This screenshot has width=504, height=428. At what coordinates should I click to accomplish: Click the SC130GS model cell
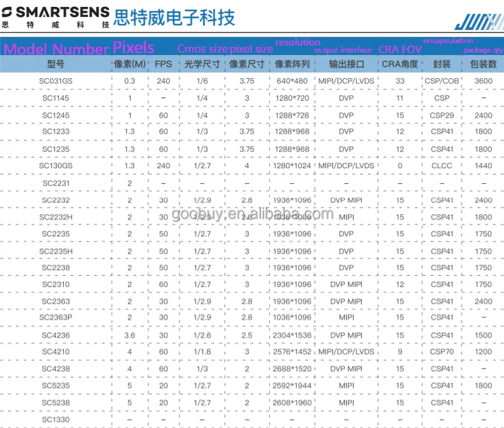point(56,166)
